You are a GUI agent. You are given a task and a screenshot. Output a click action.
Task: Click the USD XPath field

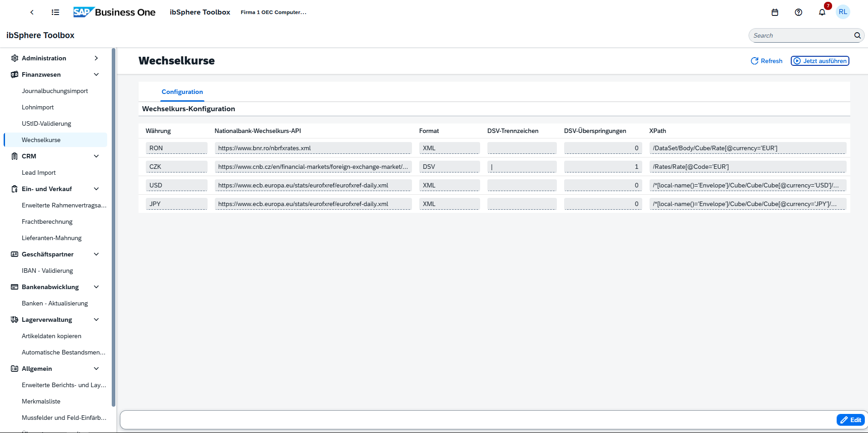coord(748,185)
